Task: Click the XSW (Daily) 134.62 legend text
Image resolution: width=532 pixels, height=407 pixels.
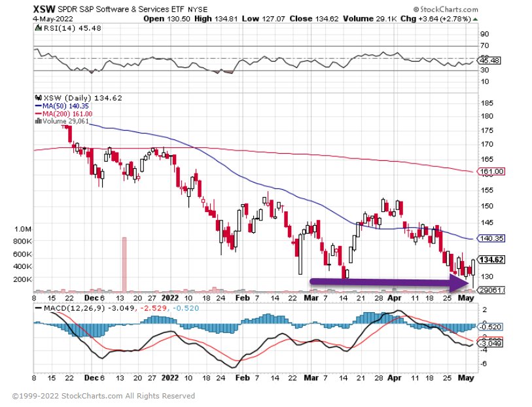Action: pyautogui.click(x=83, y=98)
